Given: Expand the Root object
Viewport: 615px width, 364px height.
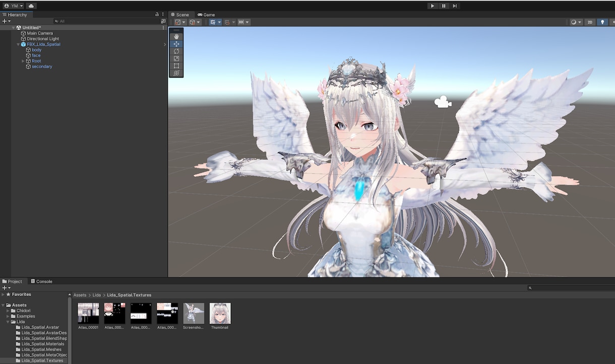Looking at the screenshot, I should [23, 61].
